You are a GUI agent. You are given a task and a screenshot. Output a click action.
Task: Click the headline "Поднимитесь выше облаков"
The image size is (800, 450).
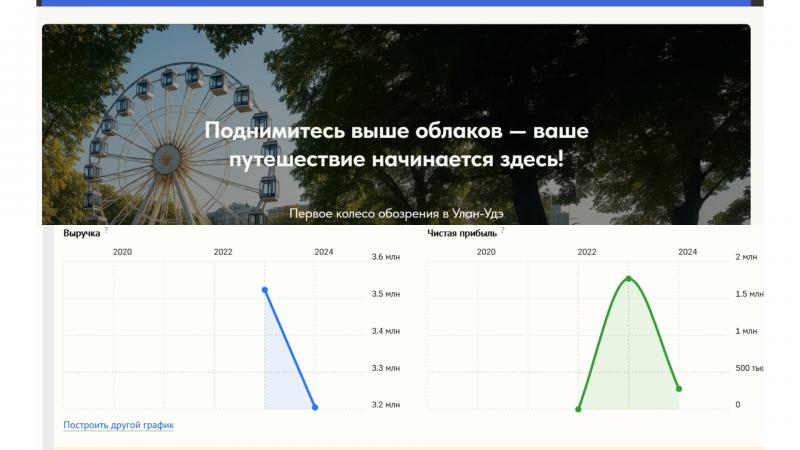click(354, 131)
